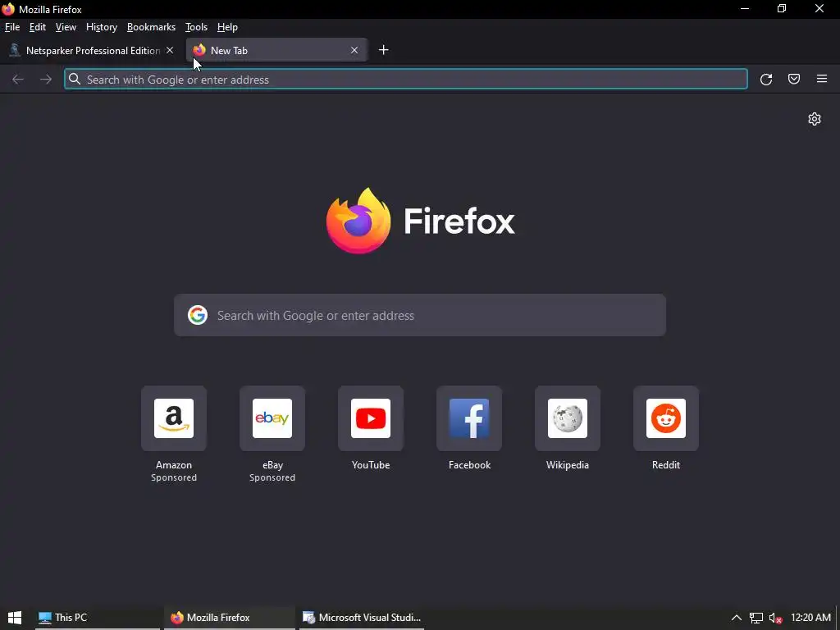Open the Wikipedia shortcut tile
Screen dimensions: 840x630
click(x=568, y=418)
